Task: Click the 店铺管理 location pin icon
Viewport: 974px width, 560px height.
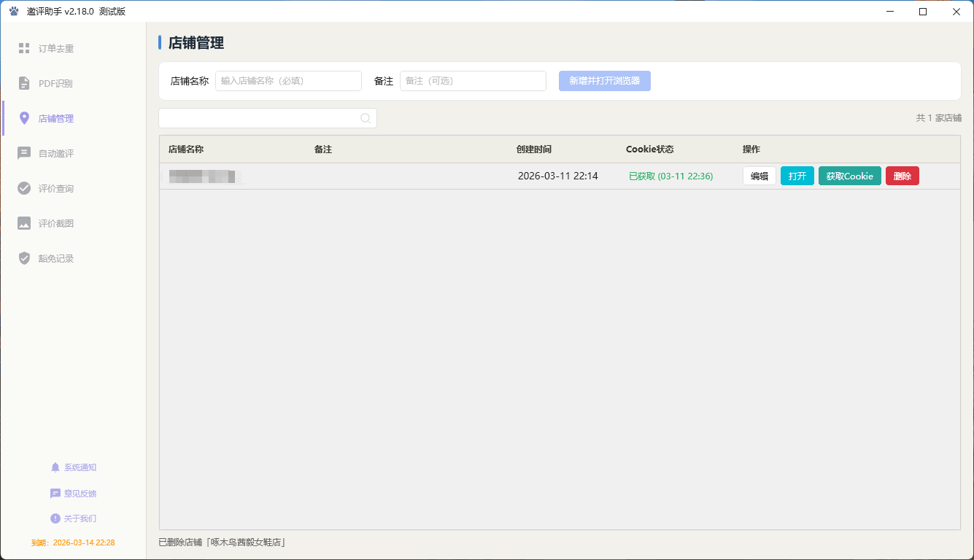Action: tap(24, 118)
